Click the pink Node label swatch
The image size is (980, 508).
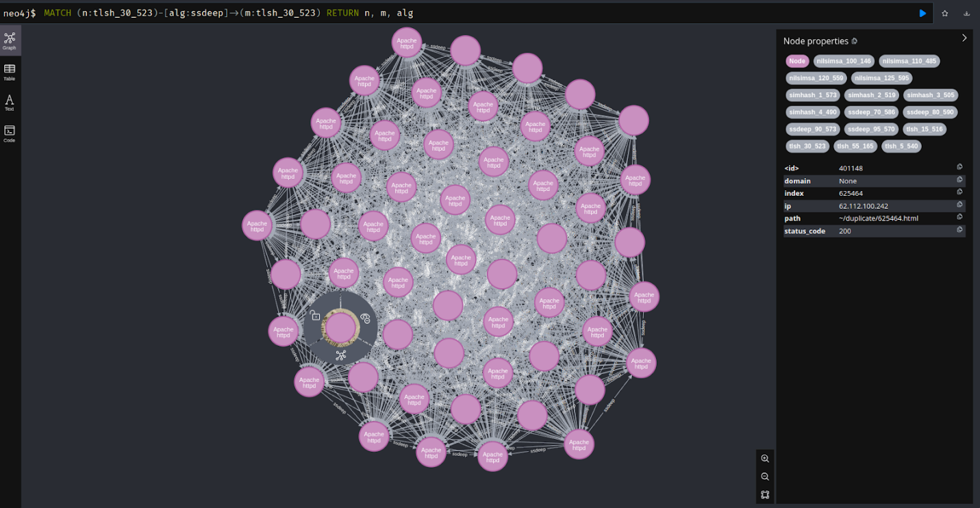(x=796, y=61)
